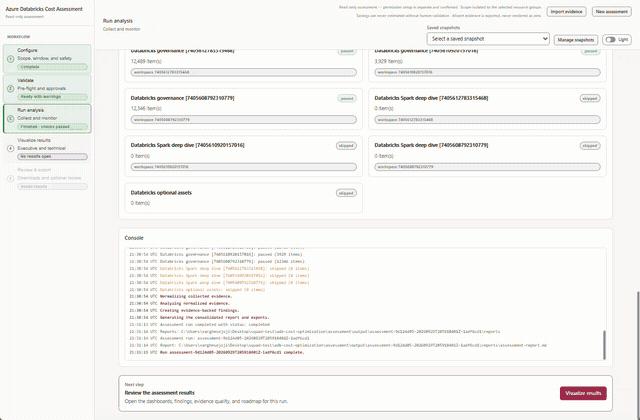Image resolution: width=640 pixels, height=420 pixels.
Task: Click the page's vertical scrollbar thumb
Action: pos(638,355)
